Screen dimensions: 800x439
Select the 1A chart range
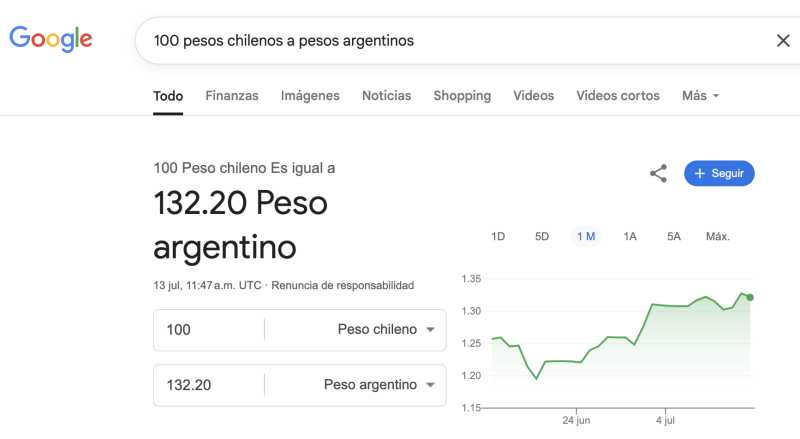click(630, 237)
